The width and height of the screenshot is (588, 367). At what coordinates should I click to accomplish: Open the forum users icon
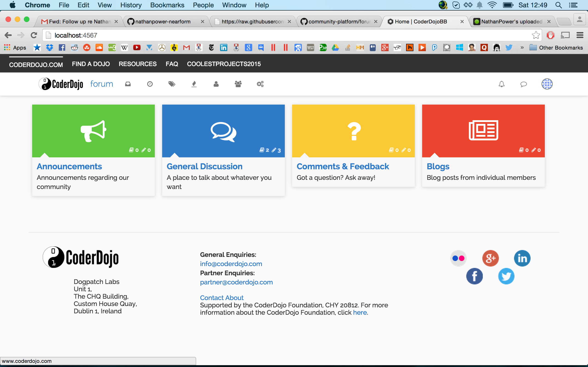coord(216,84)
